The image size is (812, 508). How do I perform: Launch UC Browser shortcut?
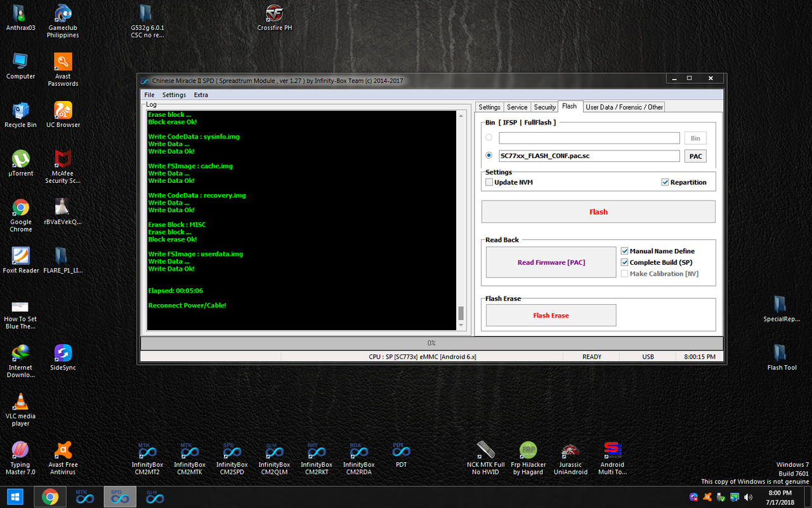[63, 115]
